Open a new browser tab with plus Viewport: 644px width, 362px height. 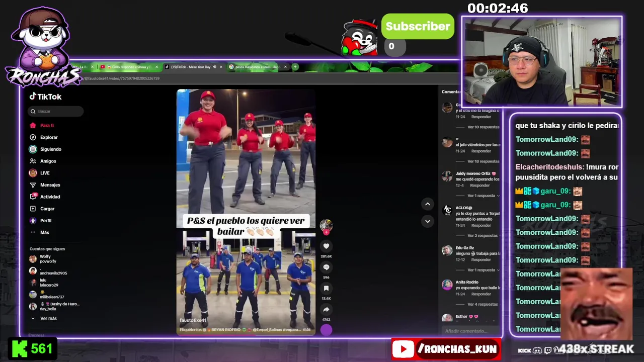tap(295, 67)
